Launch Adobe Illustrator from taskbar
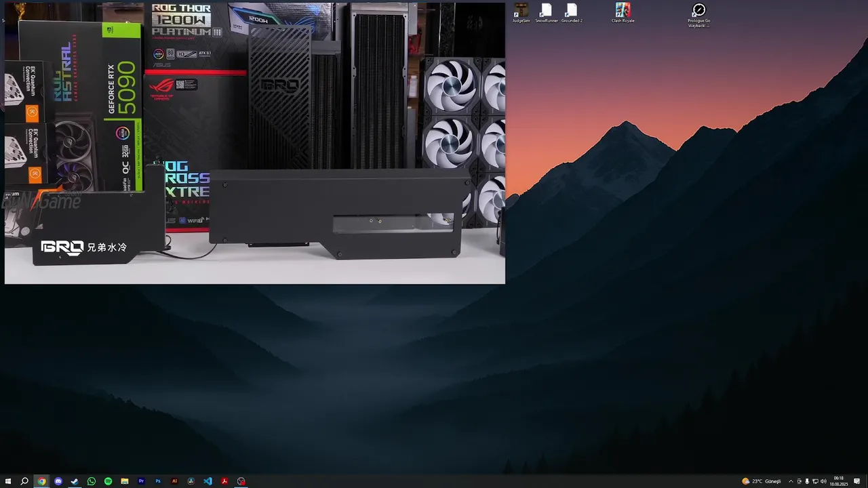Screen dimensions: 868x488 point(174,481)
